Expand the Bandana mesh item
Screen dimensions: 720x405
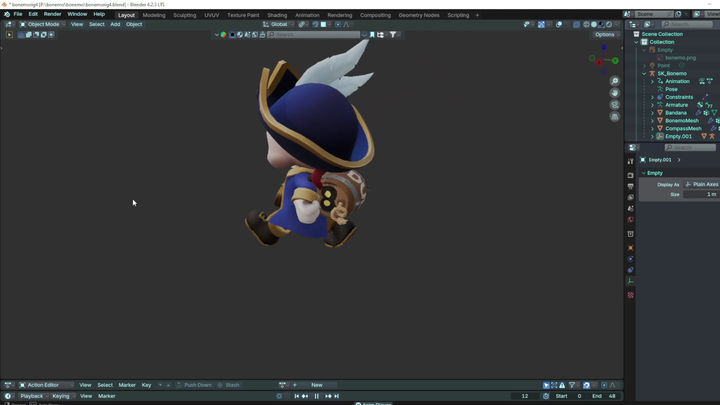(652, 112)
